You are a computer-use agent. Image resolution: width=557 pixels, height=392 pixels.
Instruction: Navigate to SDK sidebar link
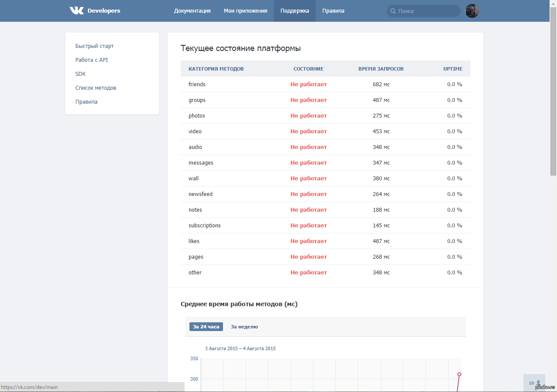click(x=81, y=74)
